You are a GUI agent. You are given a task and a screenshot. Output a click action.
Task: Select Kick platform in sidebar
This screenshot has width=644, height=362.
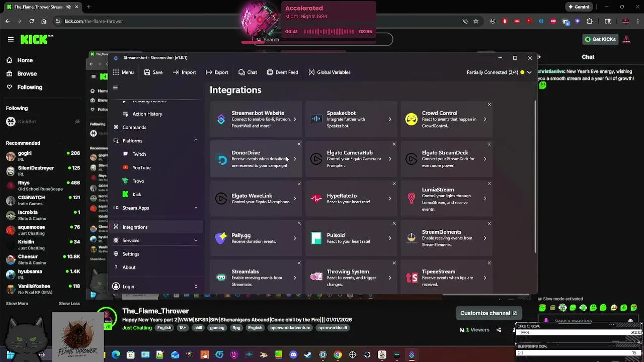pyautogui.click(x=136, y=195)
